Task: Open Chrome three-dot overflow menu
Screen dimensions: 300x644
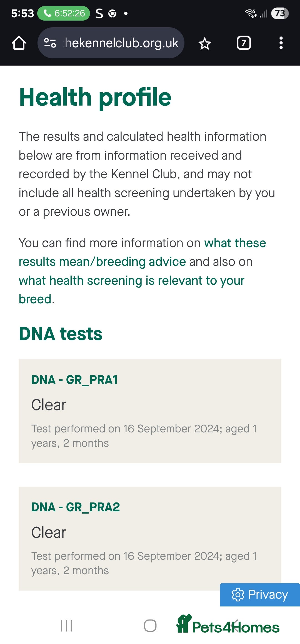Action: (281, 43)
